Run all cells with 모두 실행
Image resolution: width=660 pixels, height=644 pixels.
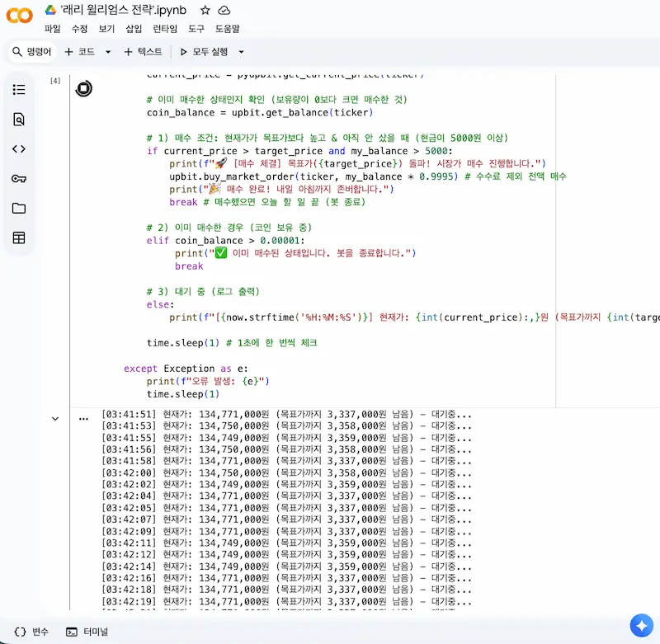[x=204, y=52]
